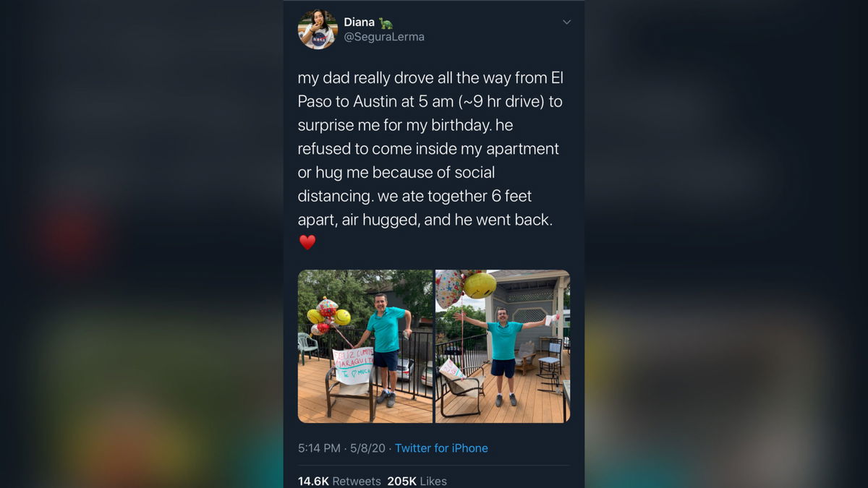The height and width of the screenshot is (488, 868).
Task: Click the 5/8/20 tweet date
Action: (367, 448)
